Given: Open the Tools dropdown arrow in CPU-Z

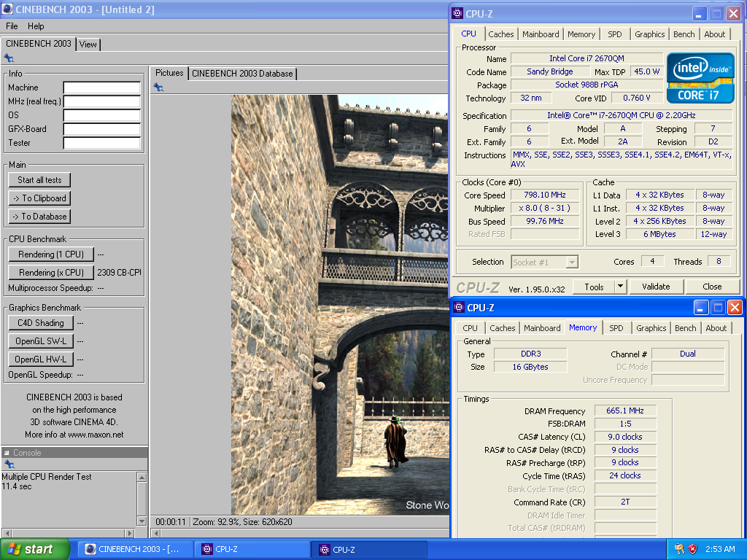Looking at the screenshot, I should click(620, 287).
